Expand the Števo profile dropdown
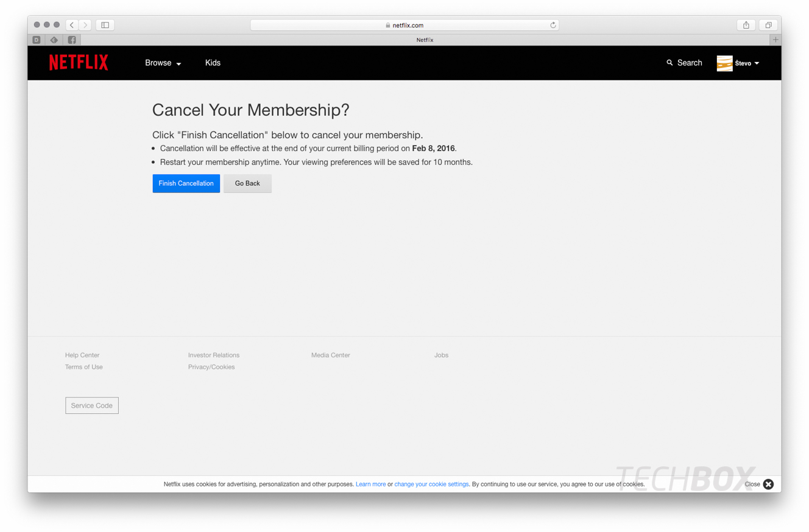This screenshot has width=809, height=532. (x=747, y=63)
